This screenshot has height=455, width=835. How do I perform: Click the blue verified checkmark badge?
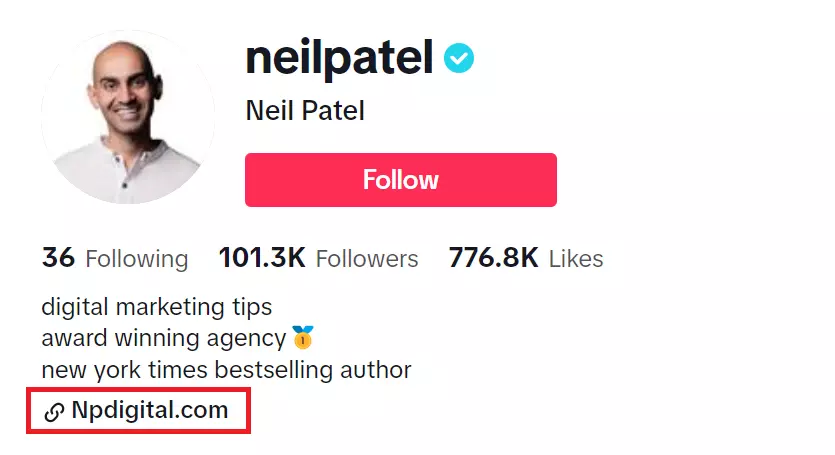click(459, 60)
